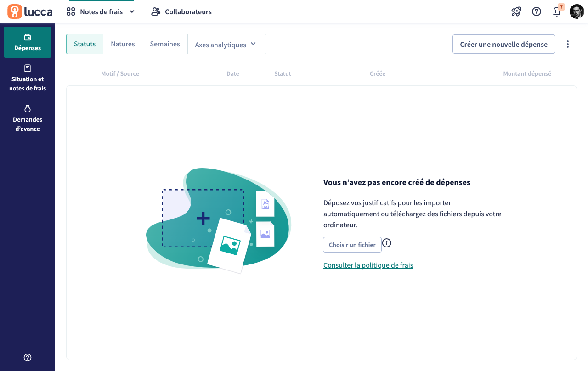Select the Statuts tab
This screenshot has width=588, height=371.
85,44
